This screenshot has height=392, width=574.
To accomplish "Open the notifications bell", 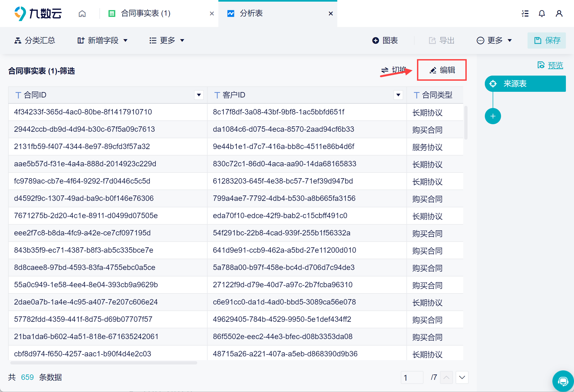I will tap(542, 13).
